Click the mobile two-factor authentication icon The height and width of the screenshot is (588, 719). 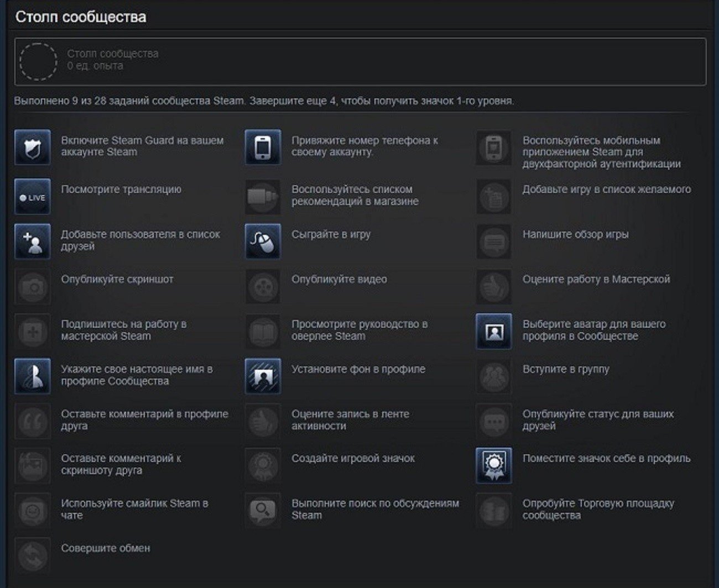point(494,148)
